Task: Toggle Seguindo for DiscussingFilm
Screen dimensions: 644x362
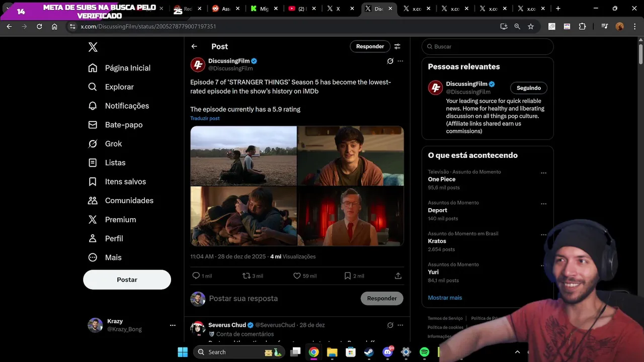Action: [529, 88]
